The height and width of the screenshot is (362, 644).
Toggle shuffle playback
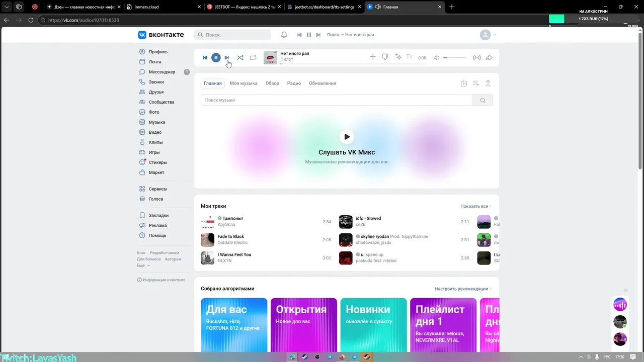[240, 58]
